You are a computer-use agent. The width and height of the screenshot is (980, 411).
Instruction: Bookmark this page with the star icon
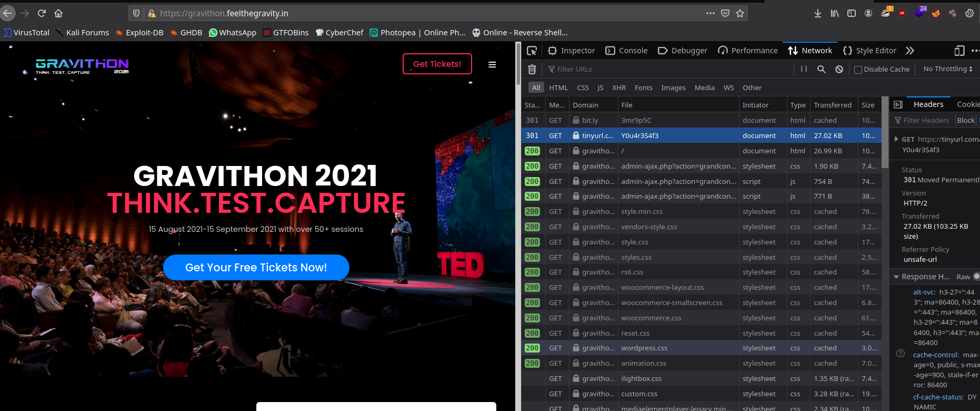(740, 13)
